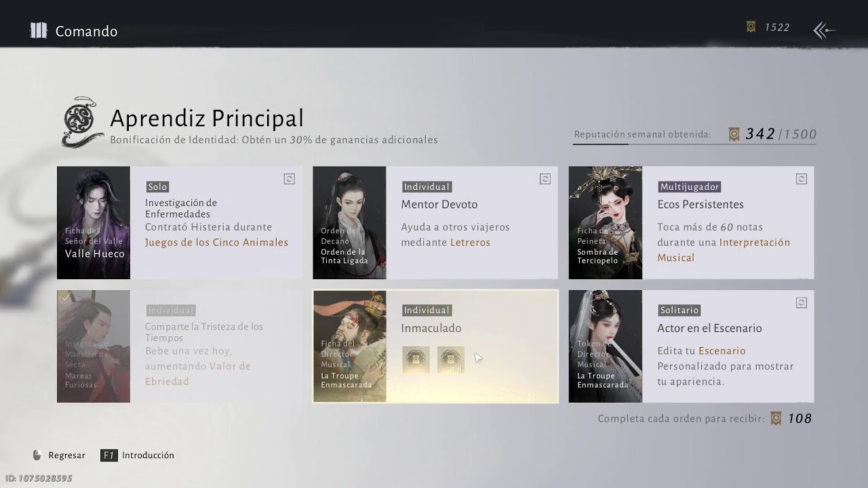Screen dimensions: 868x488
Task: Click the 342/1500 weekly value
Action: coord(781,134)
